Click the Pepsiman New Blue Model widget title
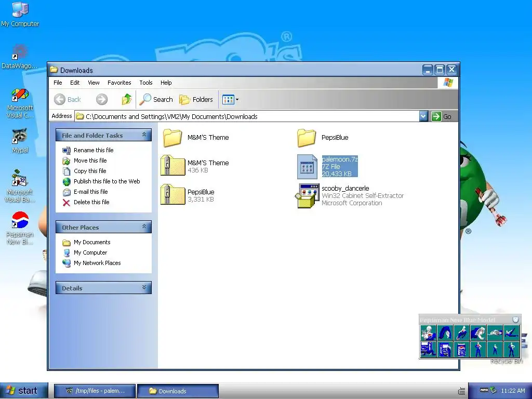This screenshot has width=532, height=399. tap(457, 320)
